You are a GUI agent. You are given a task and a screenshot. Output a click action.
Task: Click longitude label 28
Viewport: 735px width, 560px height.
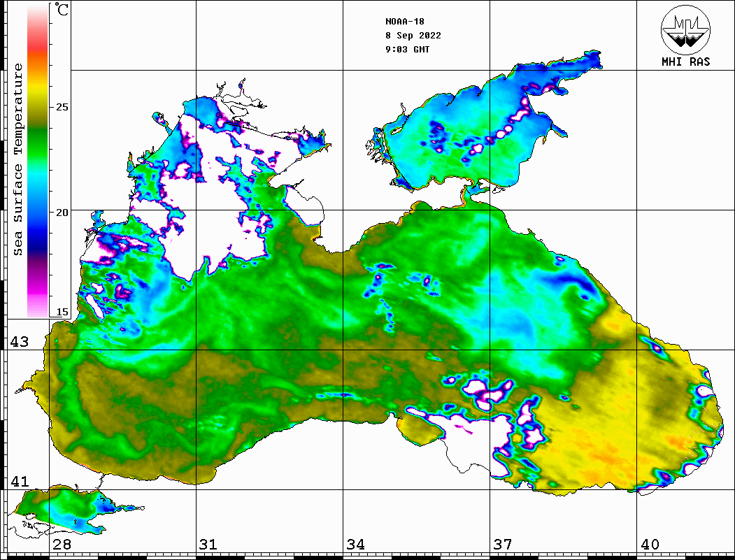coord(62,545)
